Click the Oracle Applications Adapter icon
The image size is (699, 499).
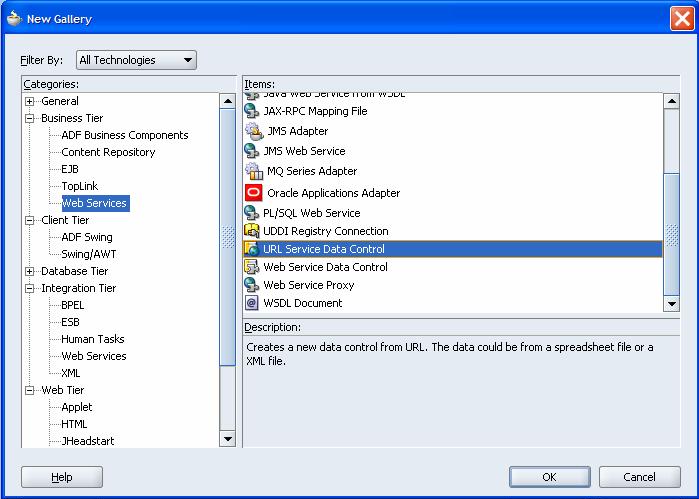pos(253,193)
